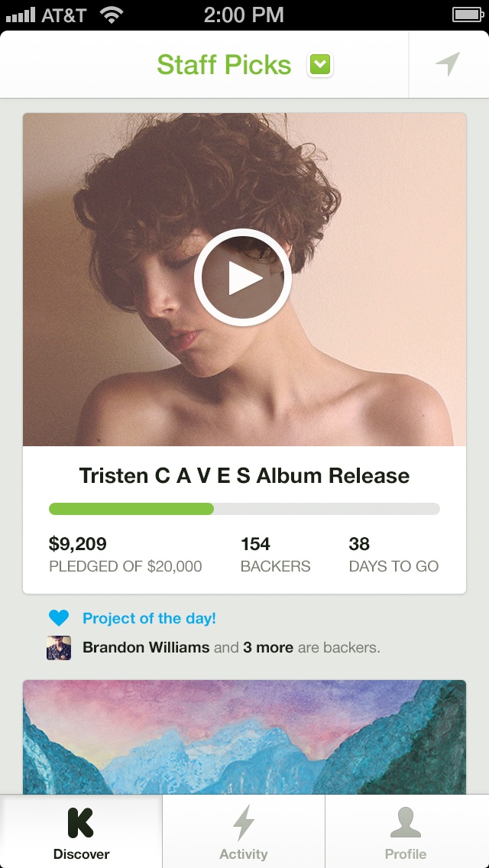Open Brandon Williams avatar thumbnail

click(x=59, y=648)
